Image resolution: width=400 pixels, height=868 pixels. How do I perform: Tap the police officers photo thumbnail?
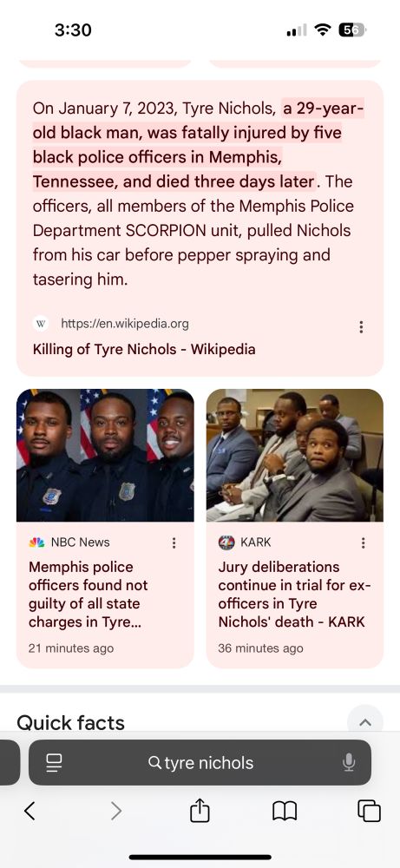point(105,455)
